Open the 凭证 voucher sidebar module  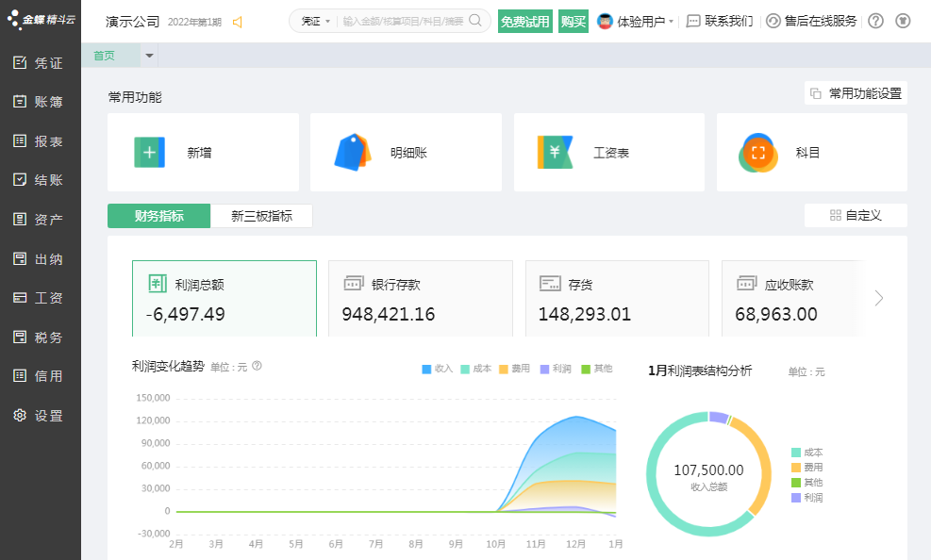point(40,63)
